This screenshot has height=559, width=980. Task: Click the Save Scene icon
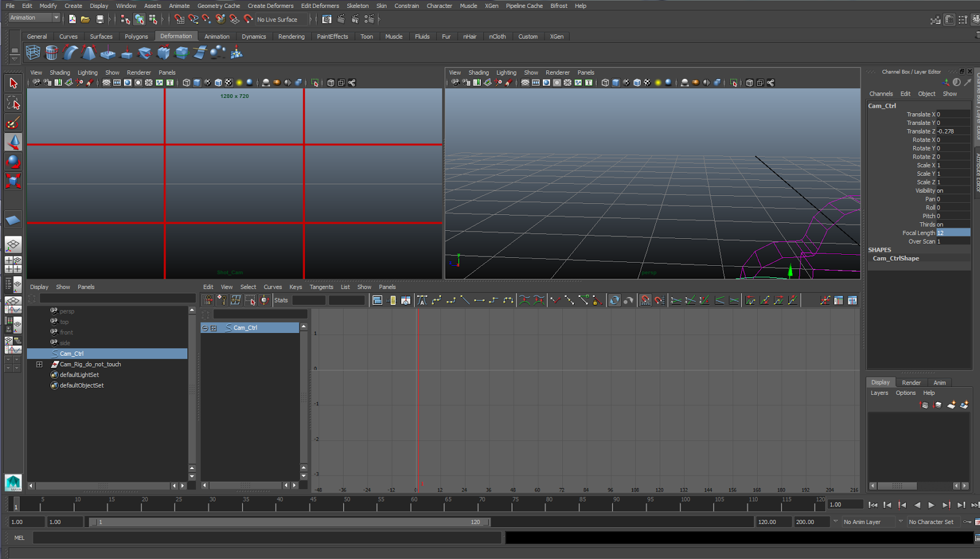99,20
